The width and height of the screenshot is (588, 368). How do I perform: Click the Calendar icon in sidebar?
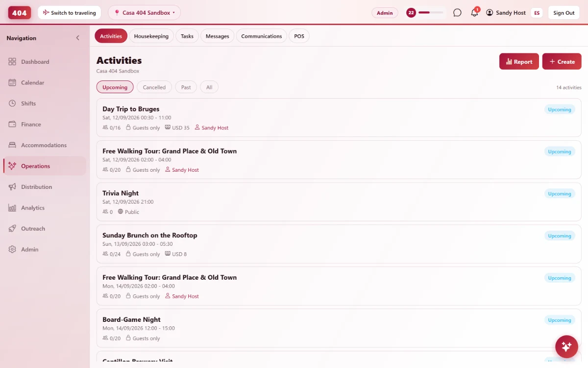point(12,82)
